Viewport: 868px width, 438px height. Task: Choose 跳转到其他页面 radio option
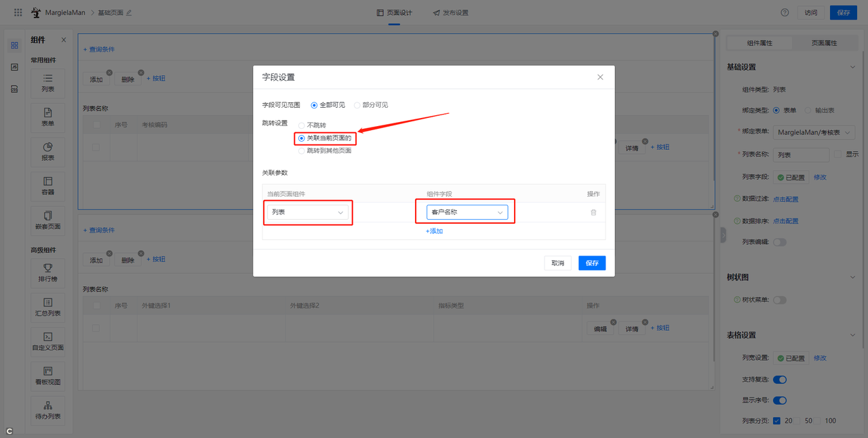pos(302,151)
